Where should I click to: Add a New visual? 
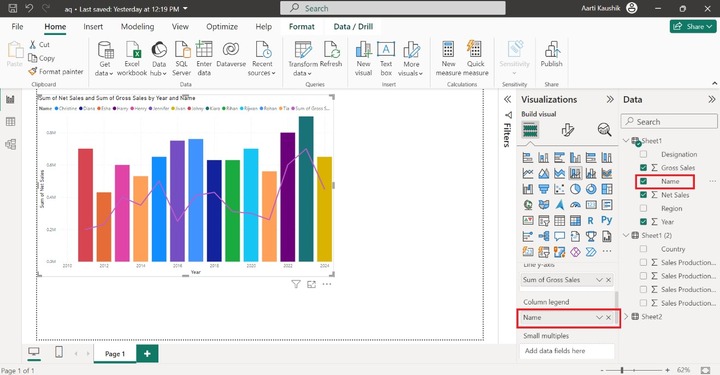click(363, 58)
